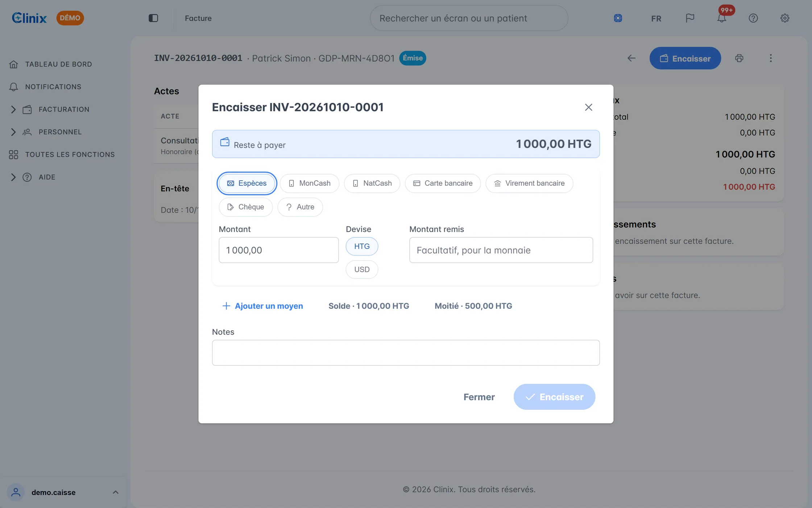Viewport: 812px width, 508px height.
Task: Set currency to HTG
Action: click(x=362, y=246)
